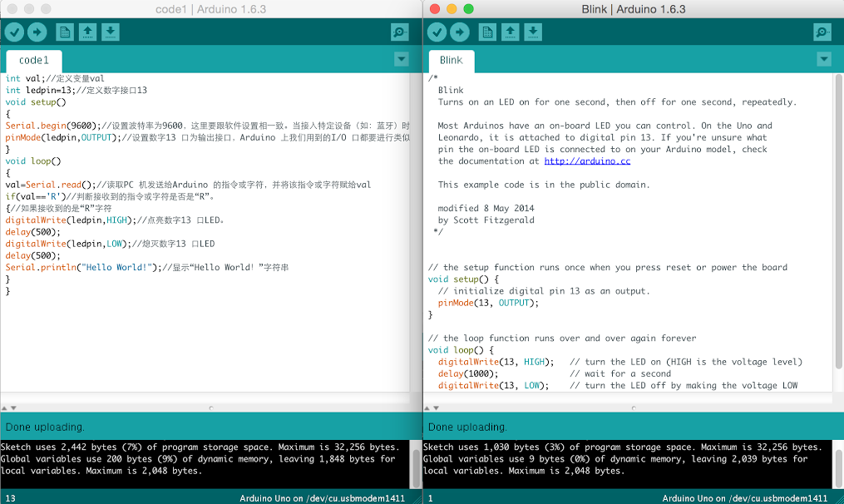Screen dimensions: 844x504
Task: Open sketch icon in code1 window
Action: pyautogui.click(x=87, y=32)
